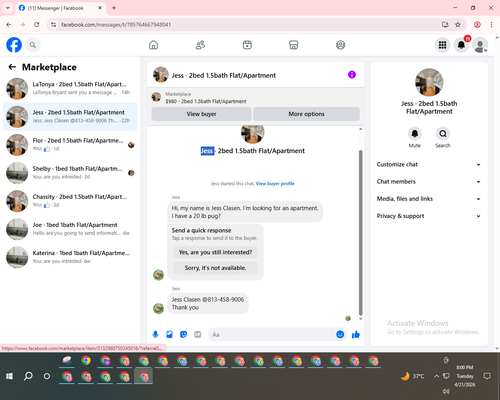Open Facebook search magnifier icon
Screen dimensions: 500x400
[33, 45]
